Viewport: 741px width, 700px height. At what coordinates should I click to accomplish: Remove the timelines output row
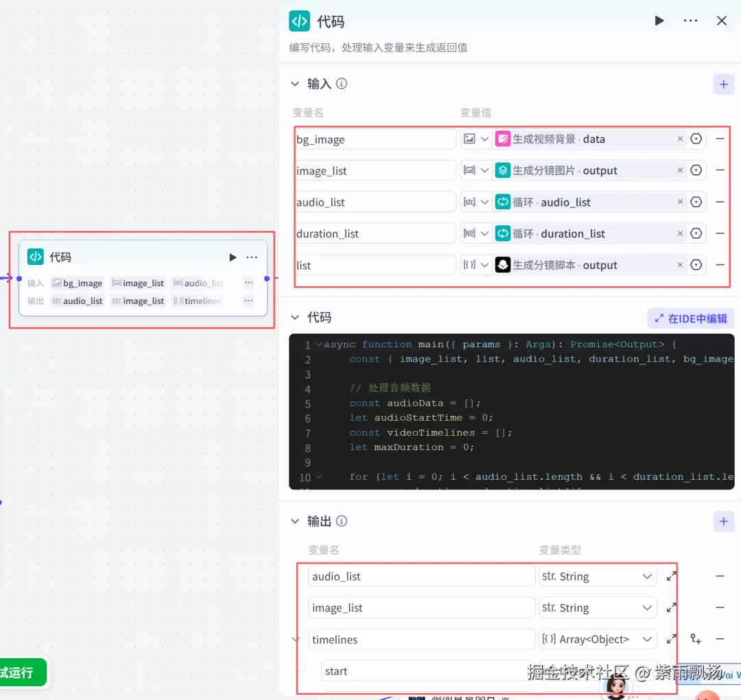pyautogui.click(x=720, y=639)
